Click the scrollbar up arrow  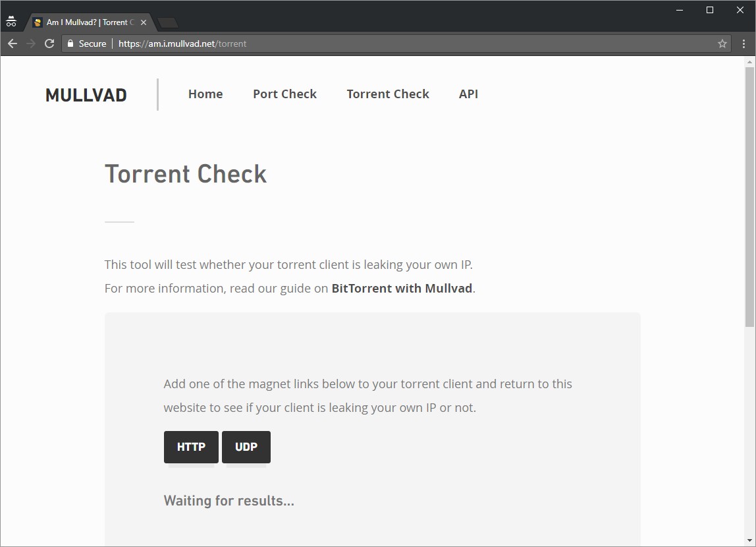click(x=749, y=62)
